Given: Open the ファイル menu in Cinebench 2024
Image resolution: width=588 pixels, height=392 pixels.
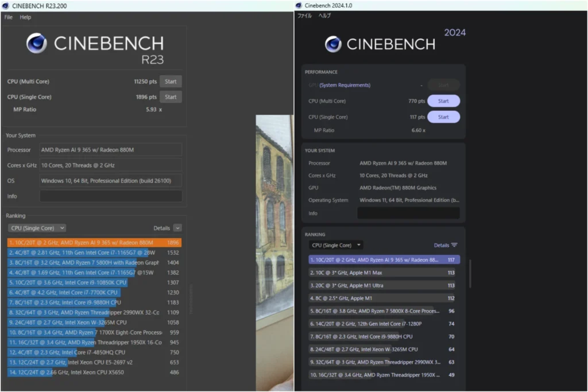Looking at the screenshot, I should (304, 16).
